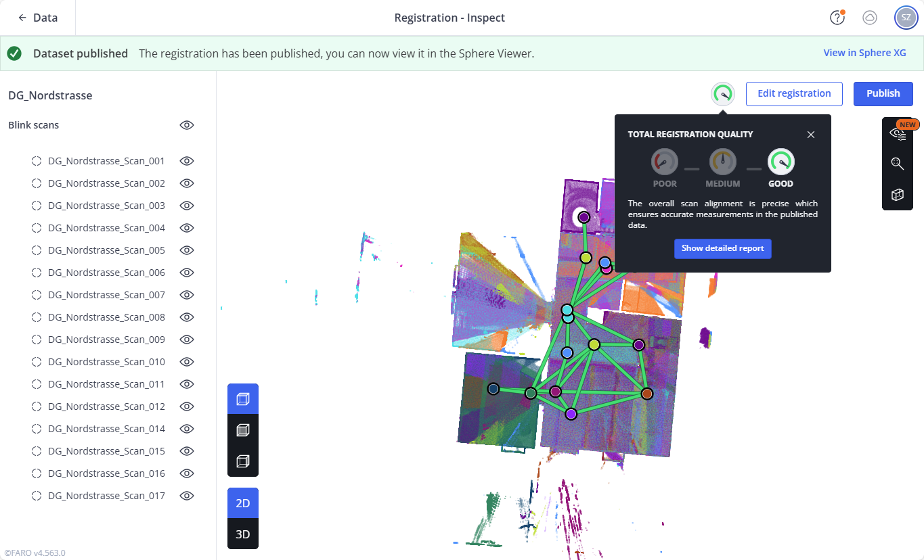Click the cube icon in right toolbar
This screenshot has width=924, height=560.
(x=897, y=195)
